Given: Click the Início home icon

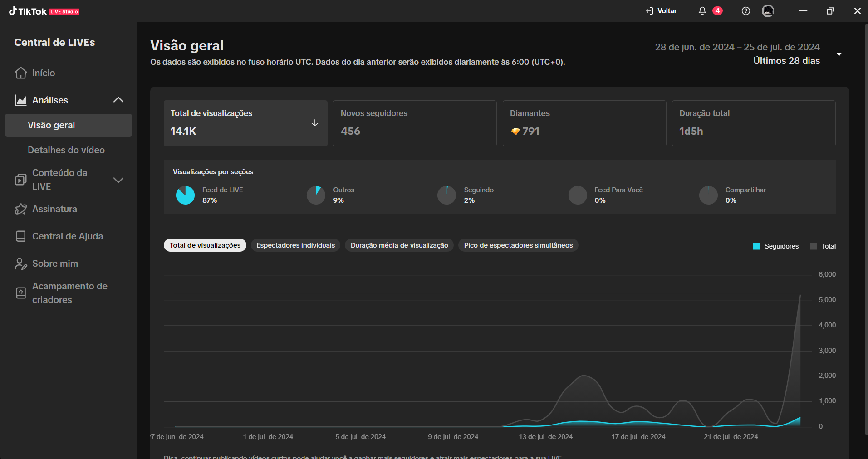Looking at the screenshot, I should click(21, 73).
